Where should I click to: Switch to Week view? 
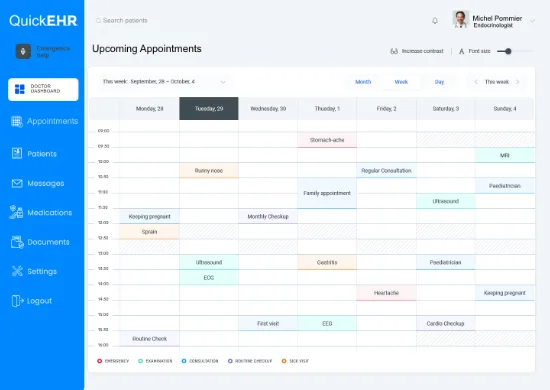pyautogui.click(x=401, y=82)
